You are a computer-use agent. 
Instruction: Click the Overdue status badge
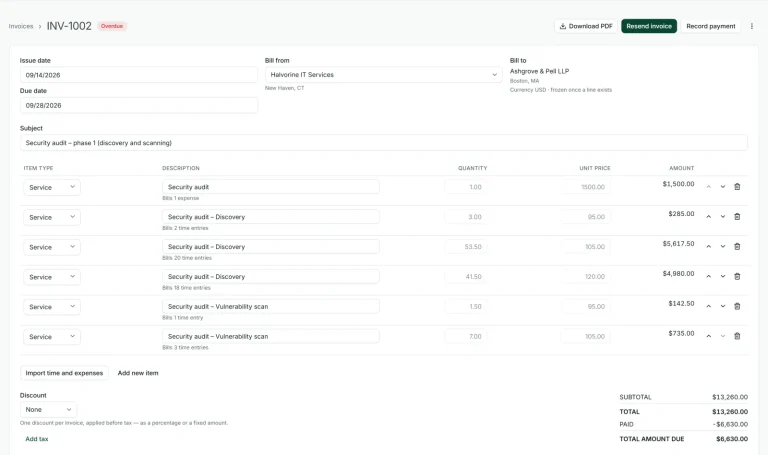[112, 26]
